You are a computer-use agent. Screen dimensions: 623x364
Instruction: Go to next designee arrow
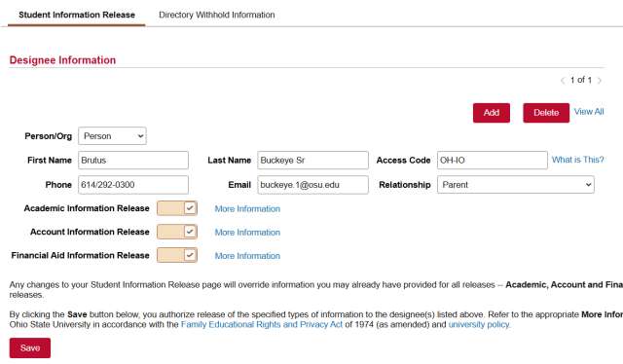click(x=600, y=81)
